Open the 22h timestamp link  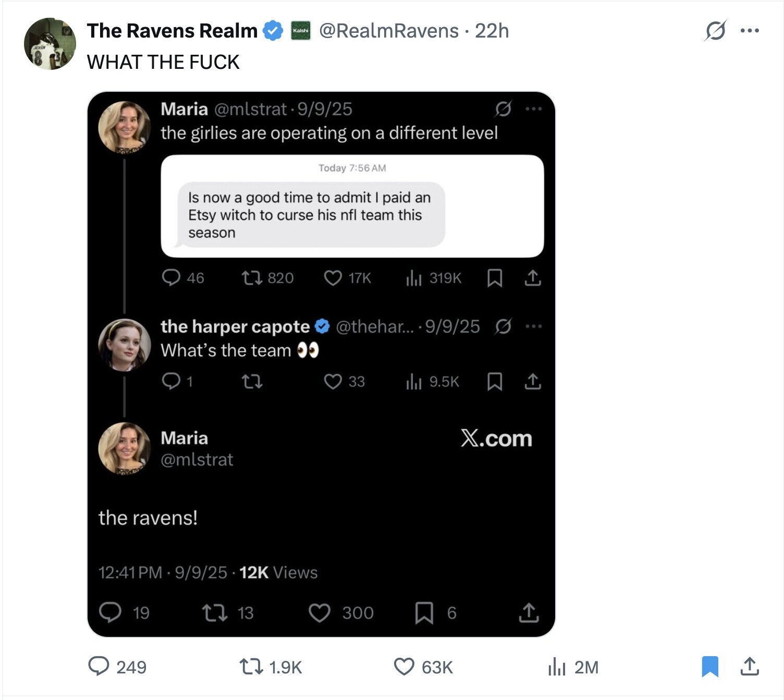pos(492,31)
